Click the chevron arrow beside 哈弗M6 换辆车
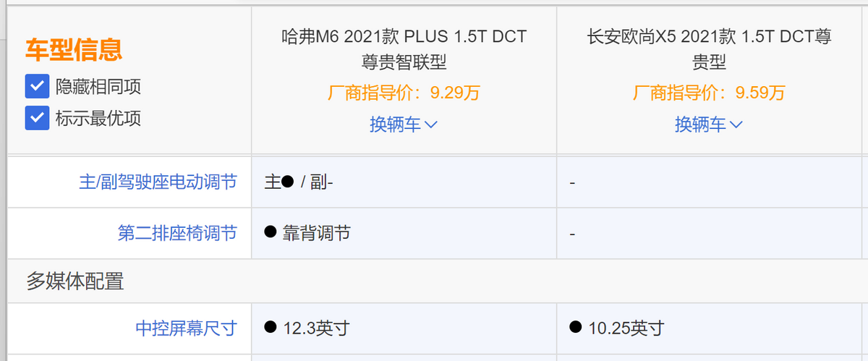 click(x=431, y=124)
